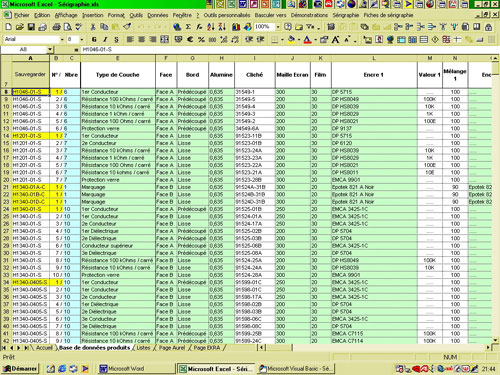500x375 pixels.
Task: Open the Name Box dropdown arrow
Action: point(50,50)
